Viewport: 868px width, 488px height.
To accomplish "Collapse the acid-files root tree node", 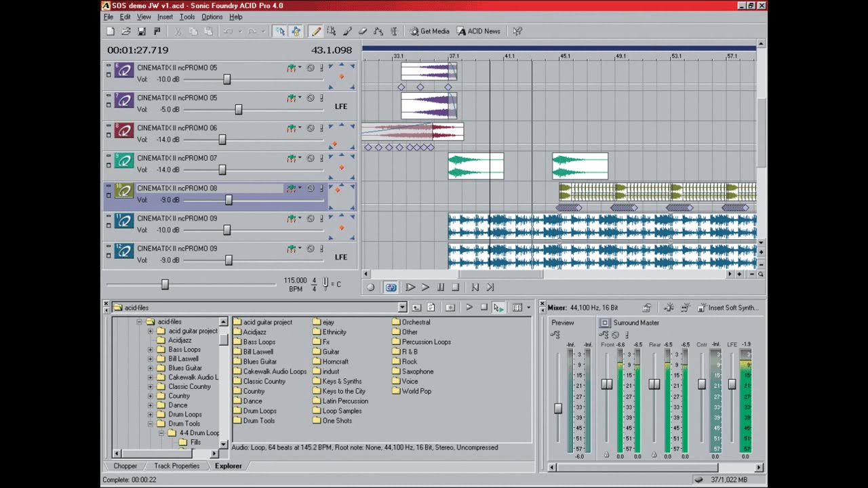I will click(139, 322).
